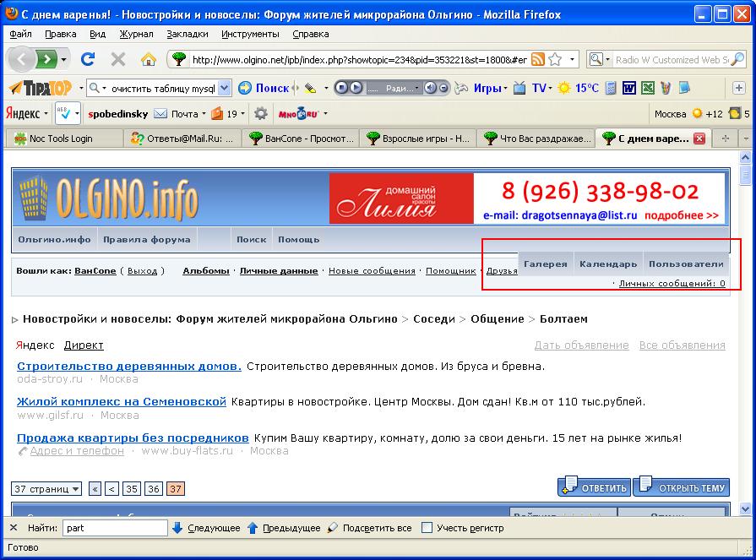Image resolution: width=756 pixels, height=560 pixels.
Task: Click the Следующее find-next button
Action: pos(206,528)
